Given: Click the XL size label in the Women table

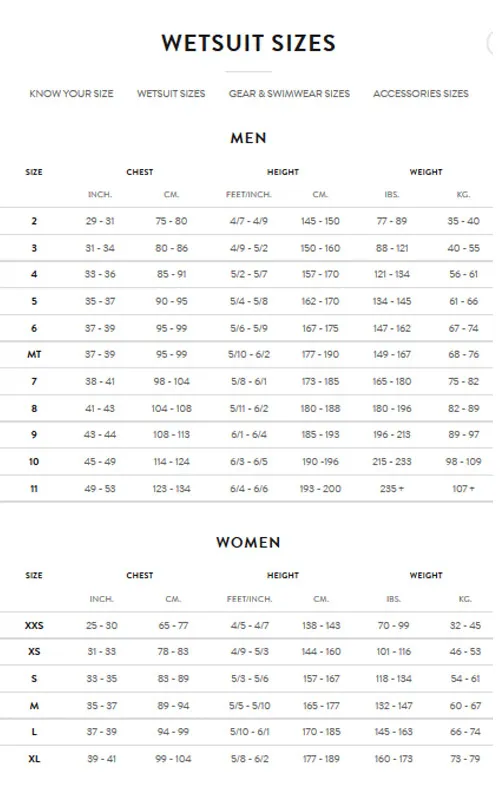Looking at the screenshot, I should click(x=34, y=759).
